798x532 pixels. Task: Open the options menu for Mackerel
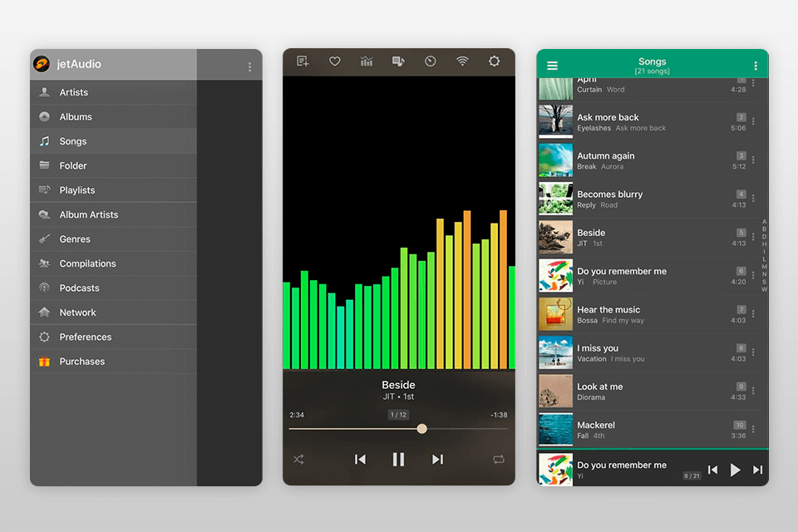(x=754, y=429)
